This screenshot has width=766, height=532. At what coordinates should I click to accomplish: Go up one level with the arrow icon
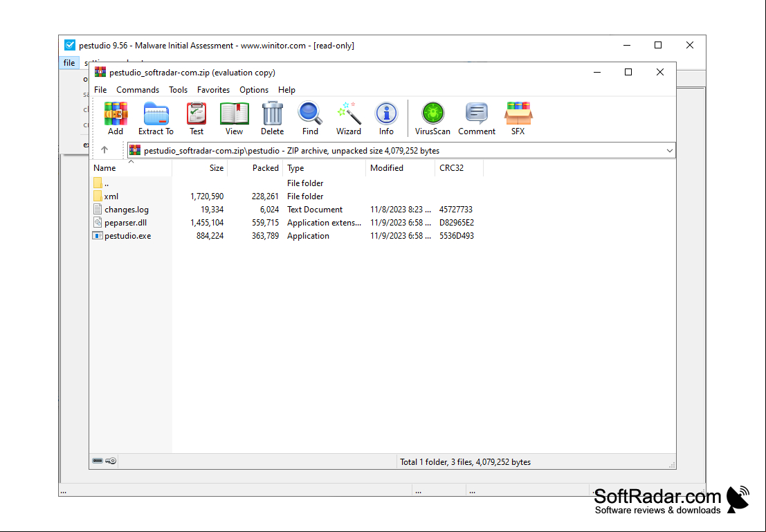(104, 150)
